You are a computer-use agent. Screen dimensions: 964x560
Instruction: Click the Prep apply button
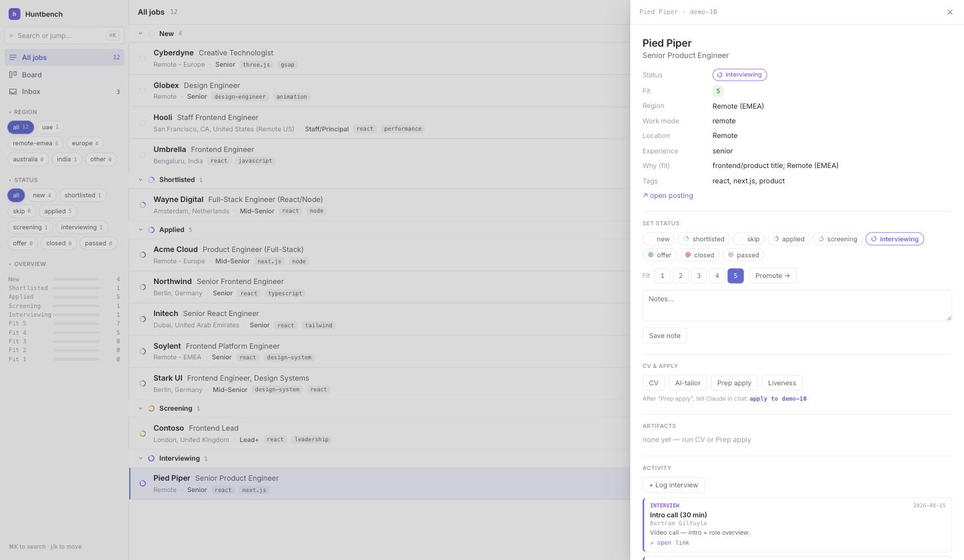pyautogui.click(x=734, y=383)
